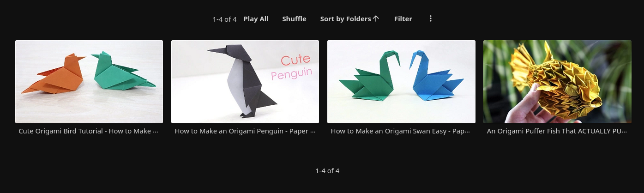Open the Sort by Folders dropdown
The height and width of the screenshot is (193, 644).
pyautogui.click(x=345, y=19)
